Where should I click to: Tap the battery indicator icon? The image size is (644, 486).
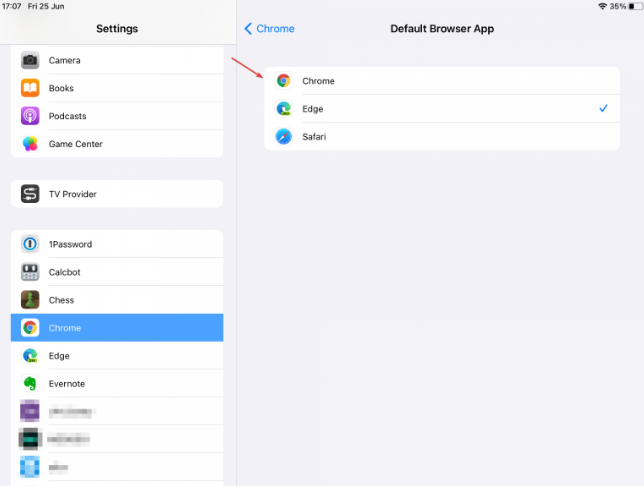coord(635,6)
